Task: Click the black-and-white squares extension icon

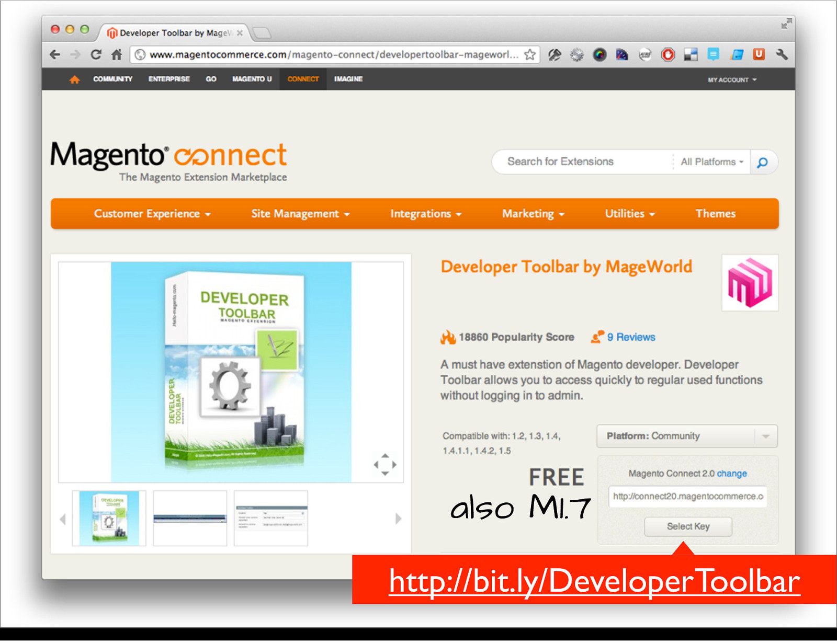Action: tap(691, 54)
